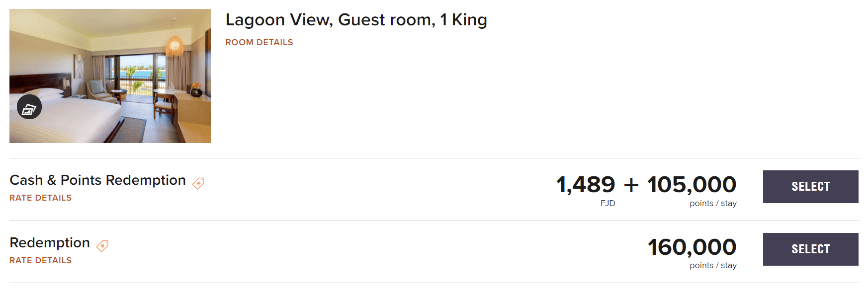The image size is (868, 294).
Task: Click the 105,000 points amount
Action: pyautogui.click(x=692, y=185)
